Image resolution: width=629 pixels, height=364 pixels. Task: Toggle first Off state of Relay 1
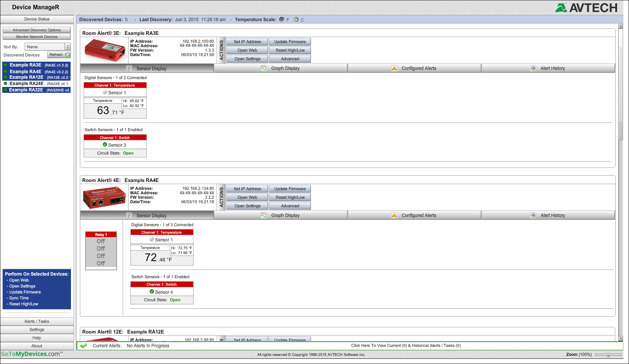tap(101, 241)
